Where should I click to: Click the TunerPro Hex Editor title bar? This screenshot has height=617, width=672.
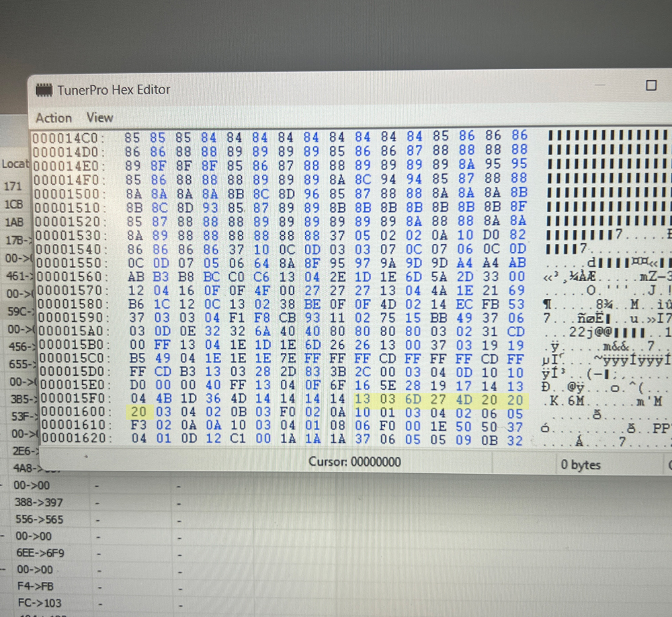[336, 89]
